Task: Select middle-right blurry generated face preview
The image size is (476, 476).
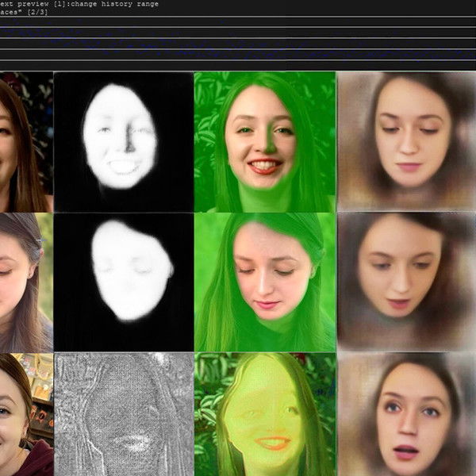Action: (x=406, y=282)
